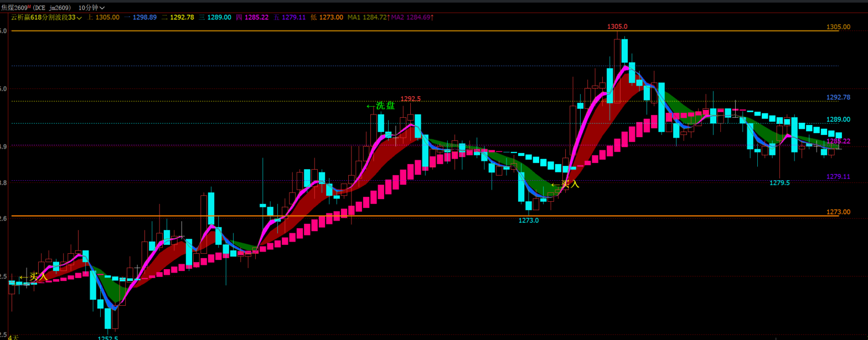
Task: Click the first 买入 signal at chart start
Action: pyautogui.click(x=33, y=276)
